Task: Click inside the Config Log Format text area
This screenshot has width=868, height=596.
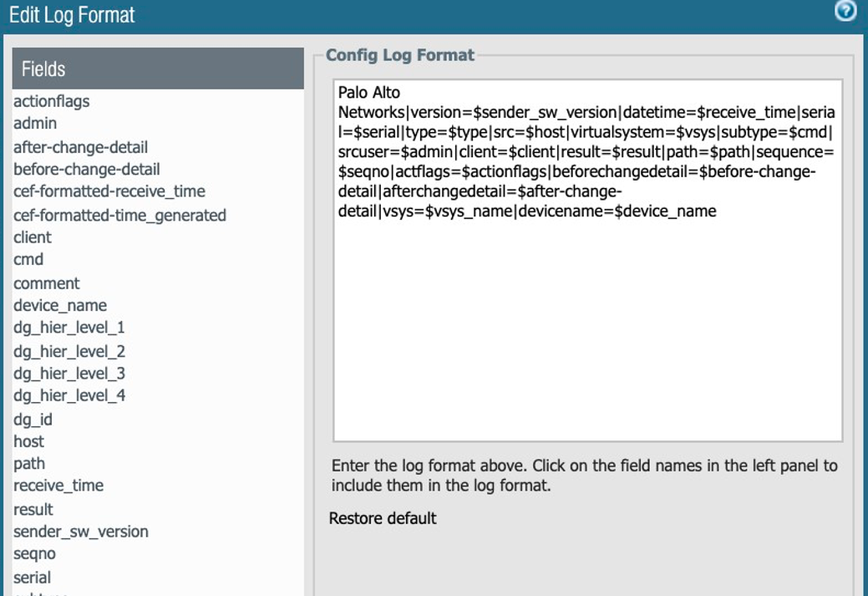Action: click(x=588, y=260)
